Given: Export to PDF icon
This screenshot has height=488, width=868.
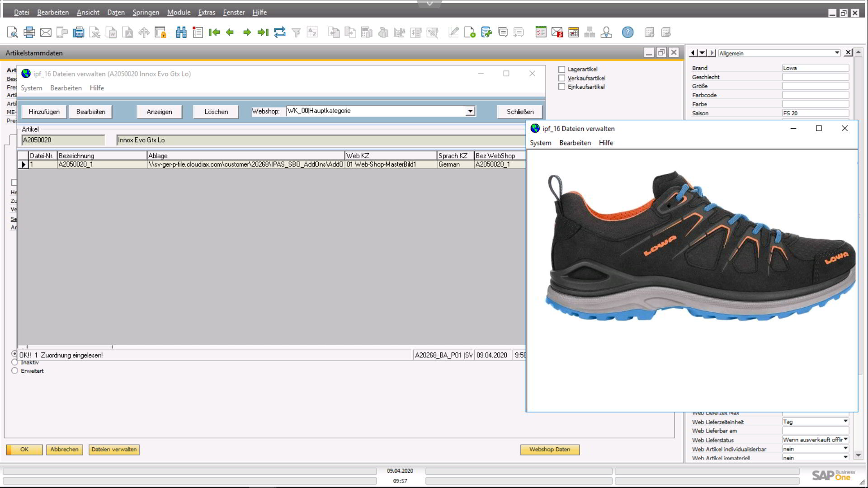Looking at the screenshot, I should (128, 33).
